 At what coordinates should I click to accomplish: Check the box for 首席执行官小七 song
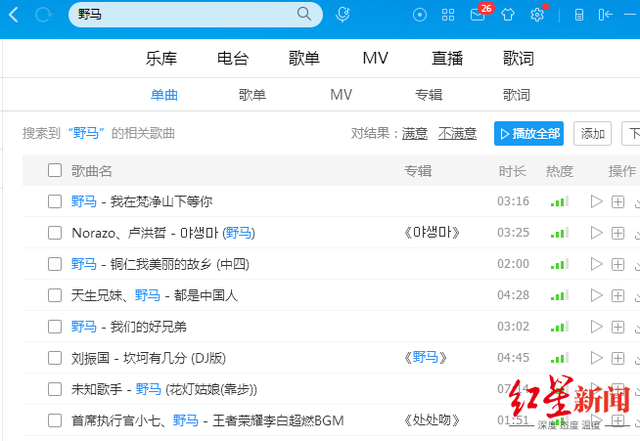click(55, 421)
